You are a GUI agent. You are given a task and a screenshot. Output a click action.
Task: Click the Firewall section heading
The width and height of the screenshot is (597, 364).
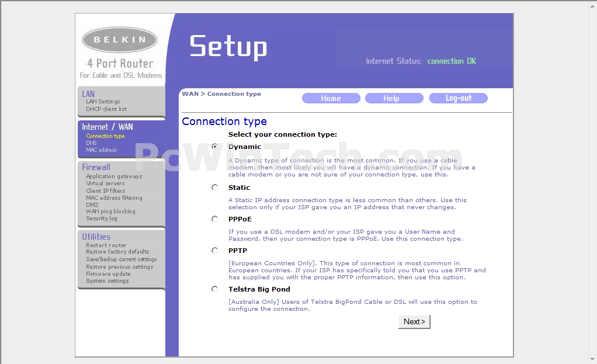click(x=96, y=167)
